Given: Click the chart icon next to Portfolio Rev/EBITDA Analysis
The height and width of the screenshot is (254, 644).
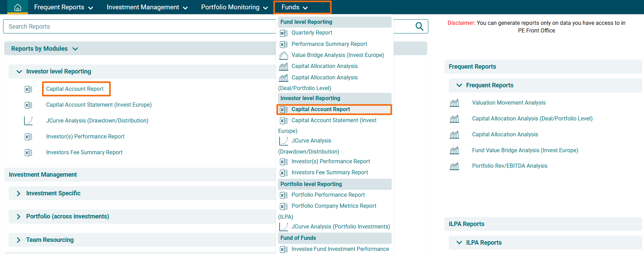Looking at the screenshot, I should pos(454,166).
